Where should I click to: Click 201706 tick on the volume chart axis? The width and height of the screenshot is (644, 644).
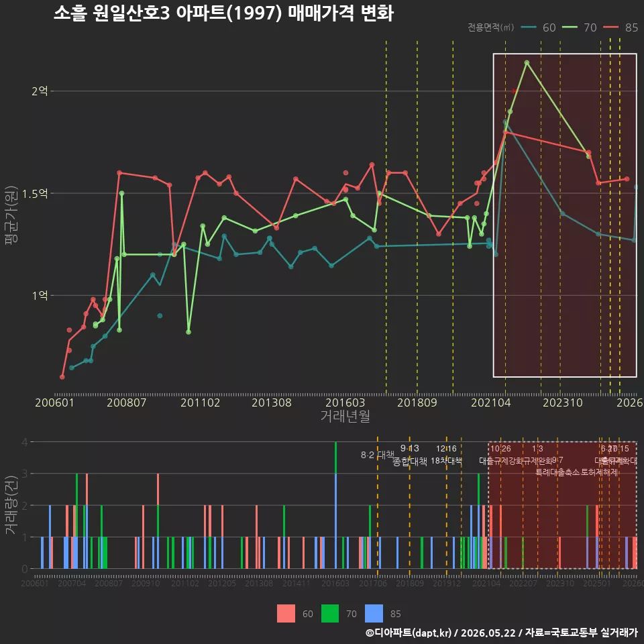(x=373, y=583)
